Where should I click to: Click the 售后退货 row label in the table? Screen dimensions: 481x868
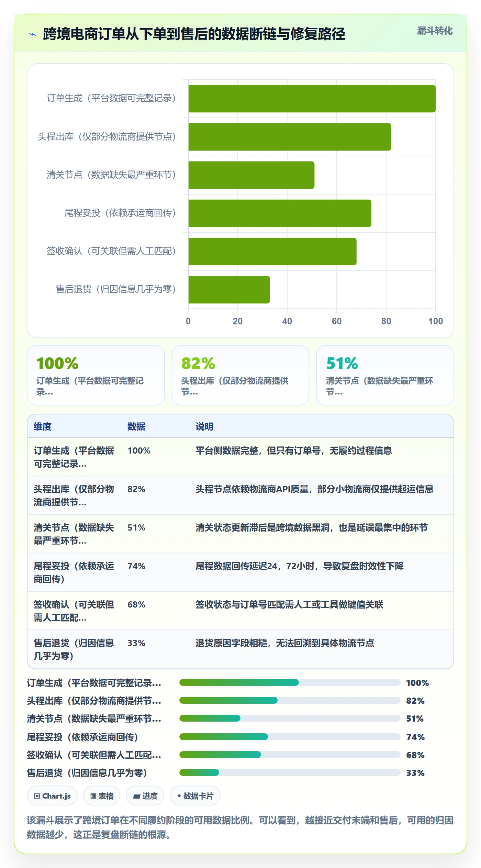coord(74,649)
